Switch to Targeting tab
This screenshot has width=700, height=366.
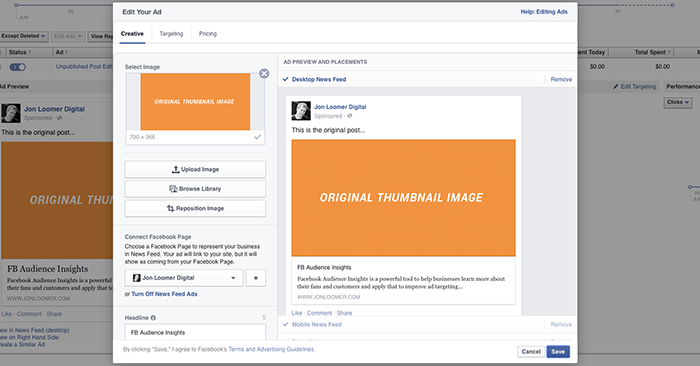point(171,34)
